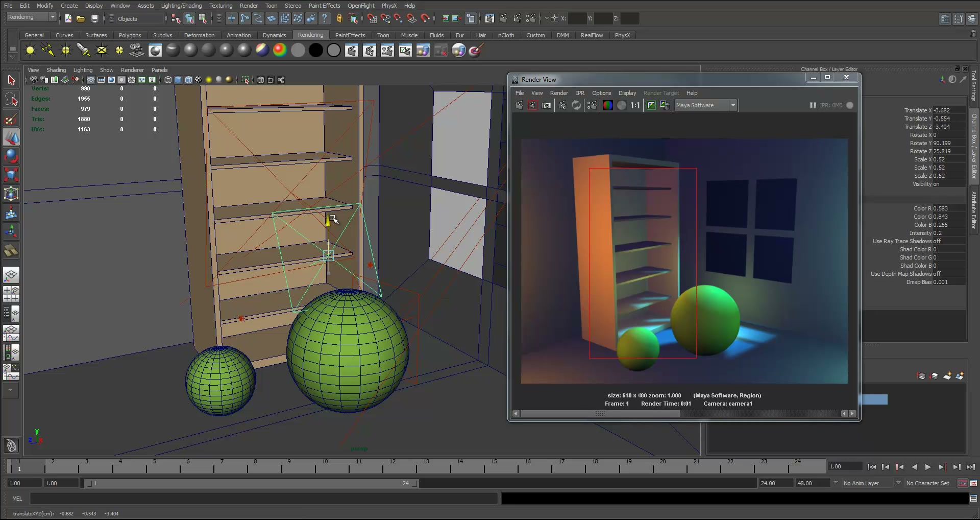Start an IPR render from the Rendering shelf
The width and height of the screenshot is (980, 520).
tap(370, 50)
